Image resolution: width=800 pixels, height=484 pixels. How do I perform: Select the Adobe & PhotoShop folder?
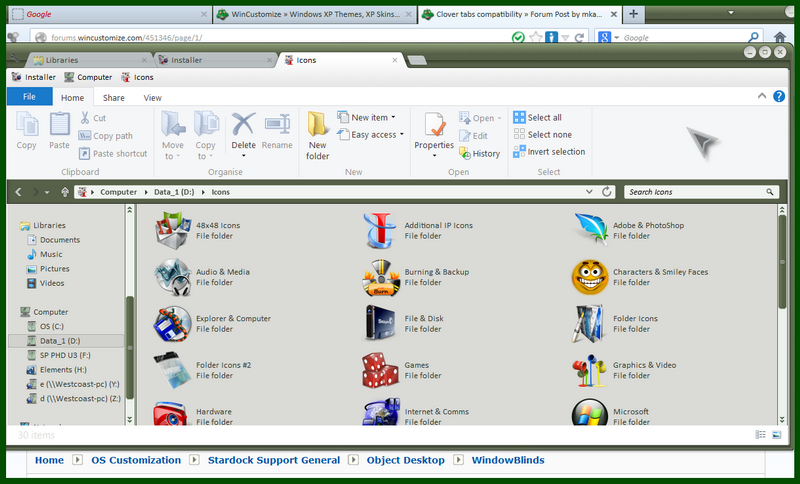[x=629, y=231]
